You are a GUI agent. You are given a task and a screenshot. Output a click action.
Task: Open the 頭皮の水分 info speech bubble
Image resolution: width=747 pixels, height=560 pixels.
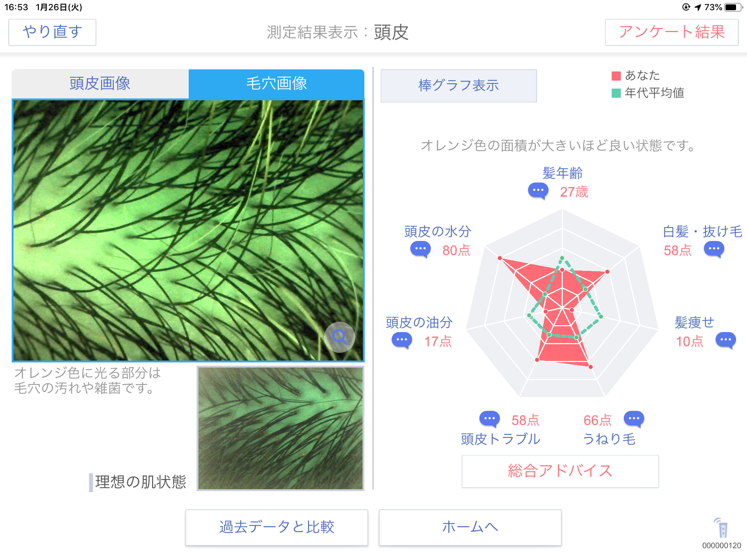(421, 249)
